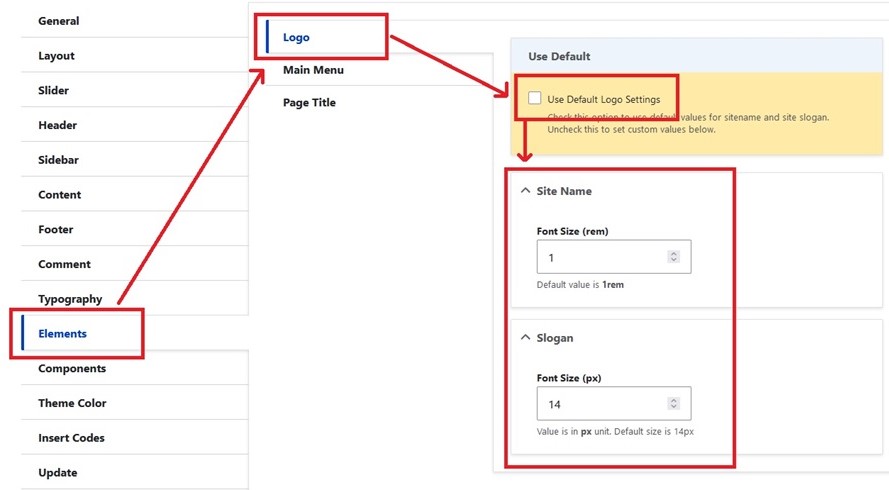Select the Sidebar settings tab
Image resolution: width=889 pixels, height=490 pixels.
(x=58, y=160)
